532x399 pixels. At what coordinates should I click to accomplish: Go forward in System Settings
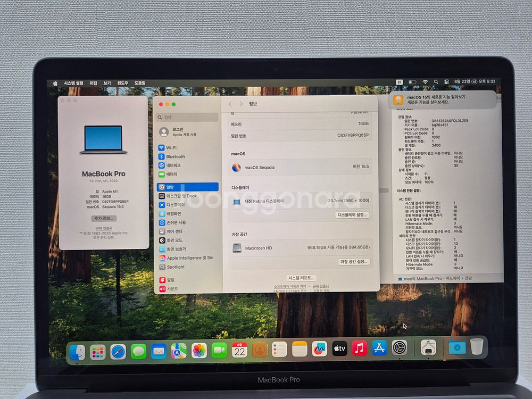(241, 104)
